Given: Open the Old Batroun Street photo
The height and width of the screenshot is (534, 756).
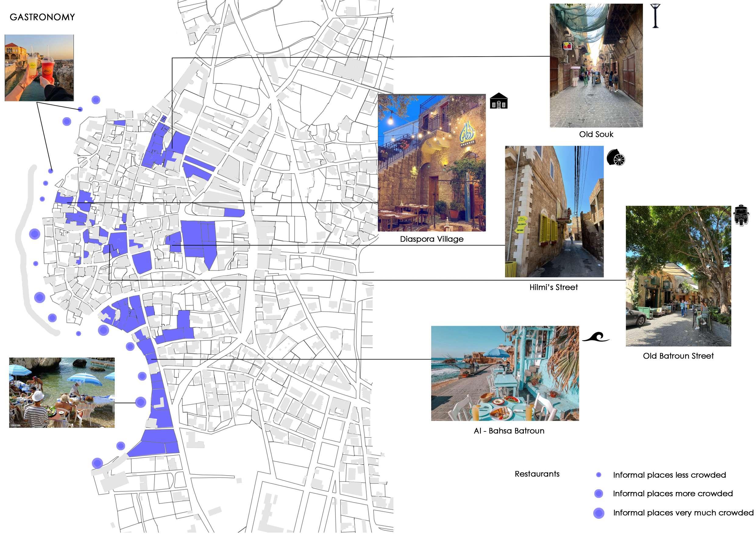Looking at the screenshot, I should (x=678, y=276).
